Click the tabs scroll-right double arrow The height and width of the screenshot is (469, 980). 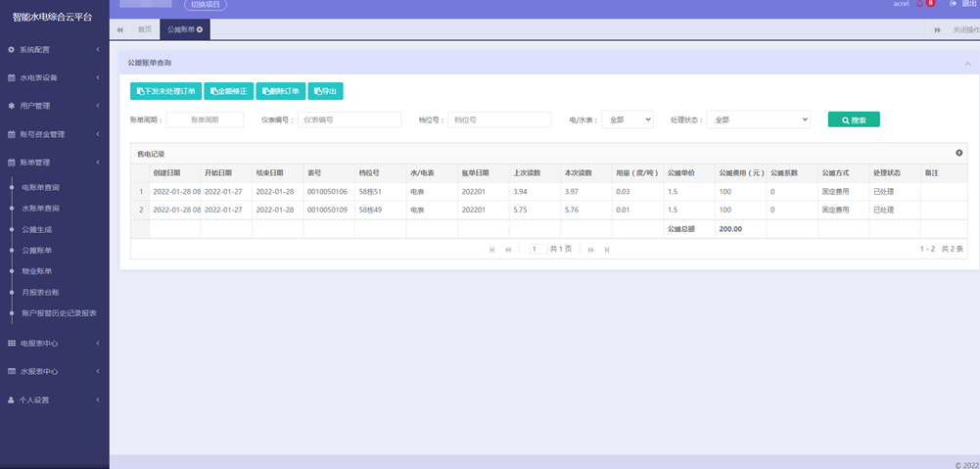pyautogui.click(x=938, y=30)
